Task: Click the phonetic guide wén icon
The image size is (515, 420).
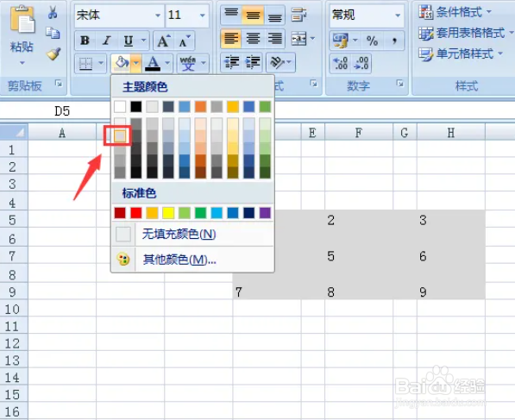Action: click(x=188, y=63)
